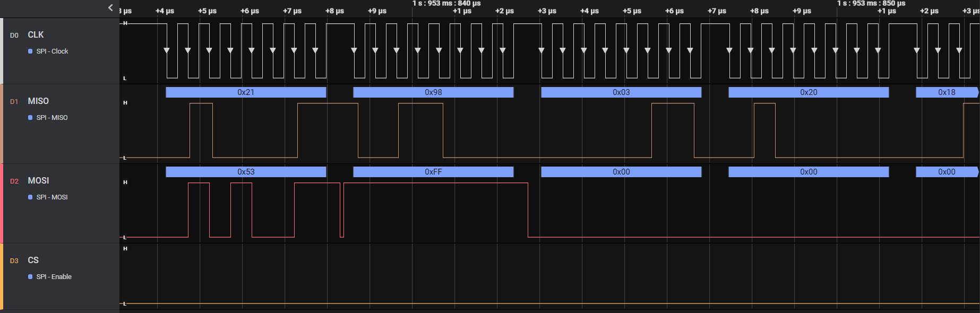Click the blue dot beside SPI - MOSI
Screen dimensions: 980x313
tap(30, 197)
